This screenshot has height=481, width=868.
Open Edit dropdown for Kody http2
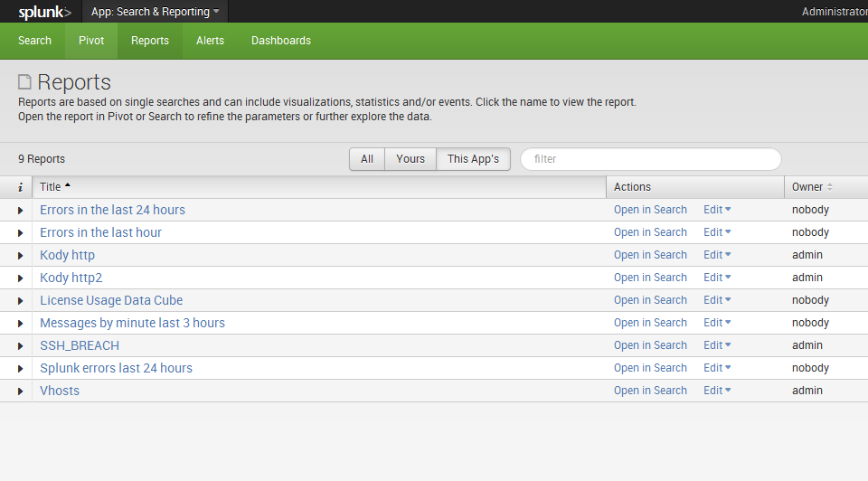pos(717,278)
